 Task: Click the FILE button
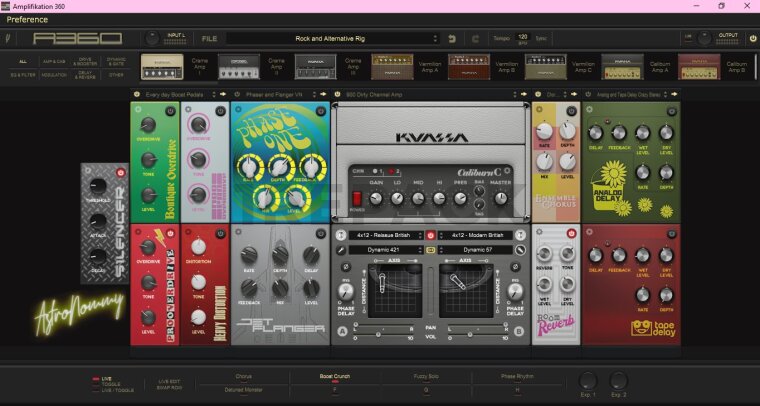point(209,38)
